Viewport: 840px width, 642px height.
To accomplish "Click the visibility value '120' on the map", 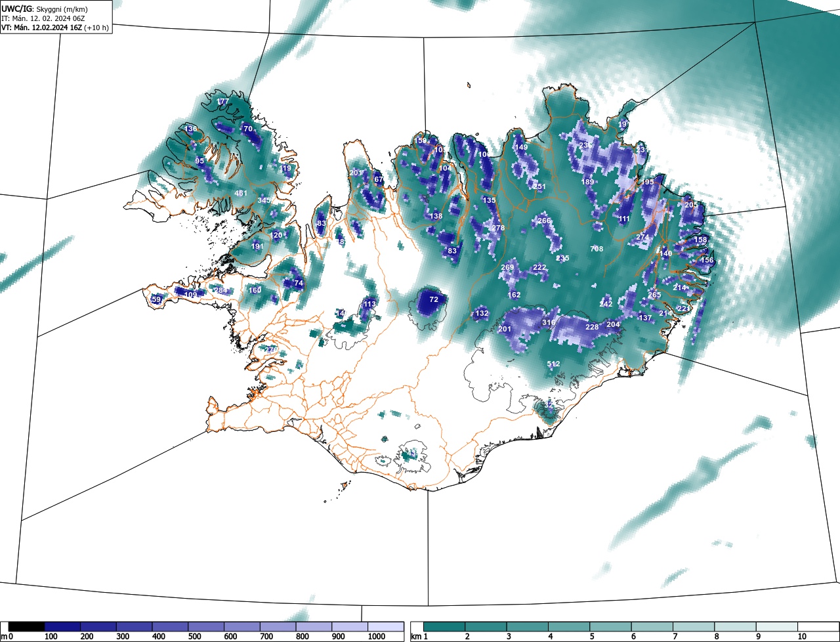I will (276, 235).
